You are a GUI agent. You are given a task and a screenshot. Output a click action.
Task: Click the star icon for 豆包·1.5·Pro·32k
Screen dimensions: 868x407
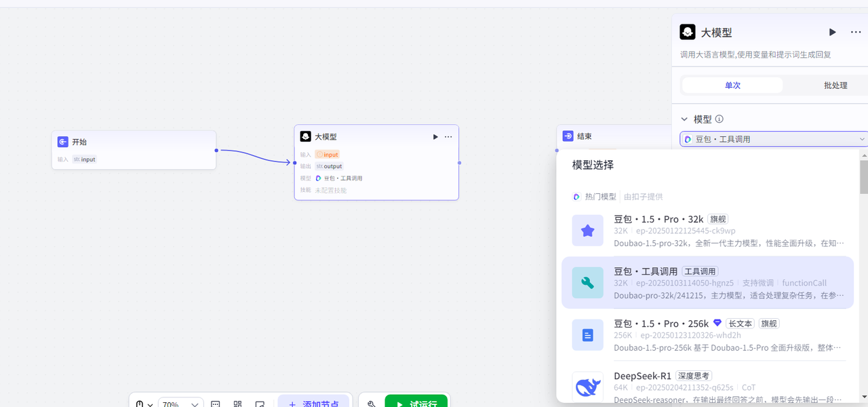[x=587, y=231]
